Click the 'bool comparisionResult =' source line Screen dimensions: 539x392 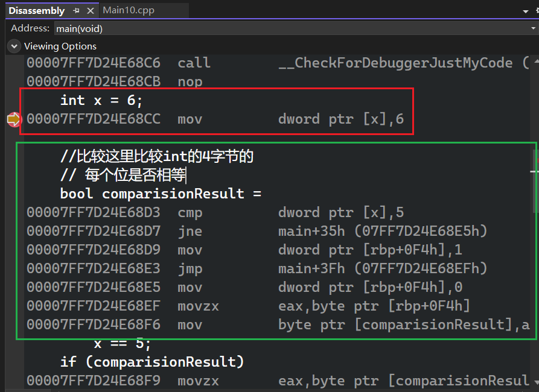pos(161,194)
